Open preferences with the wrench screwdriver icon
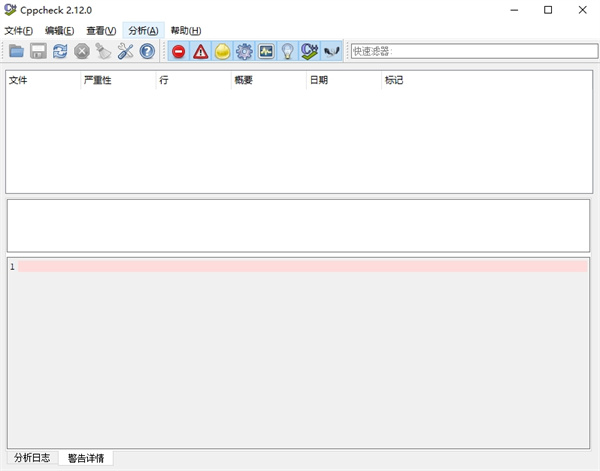The image size is (600, 471). [125, 51]
